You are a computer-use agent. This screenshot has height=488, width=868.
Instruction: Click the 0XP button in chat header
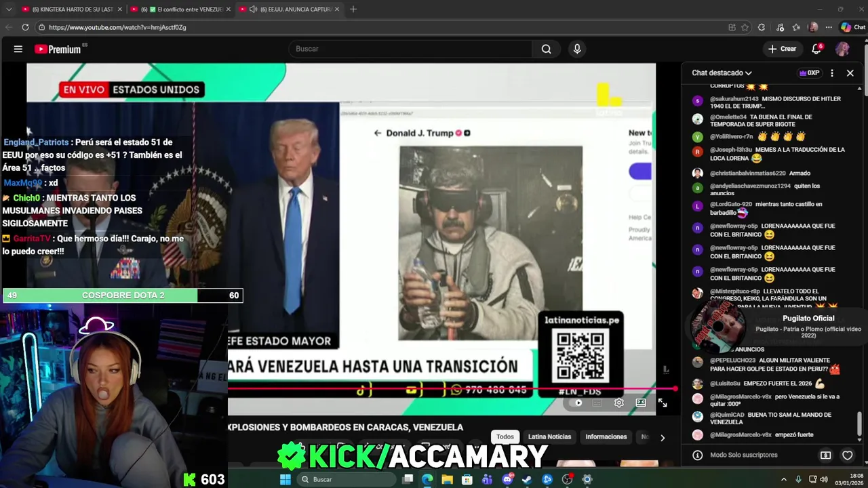(x=810, y=73)
